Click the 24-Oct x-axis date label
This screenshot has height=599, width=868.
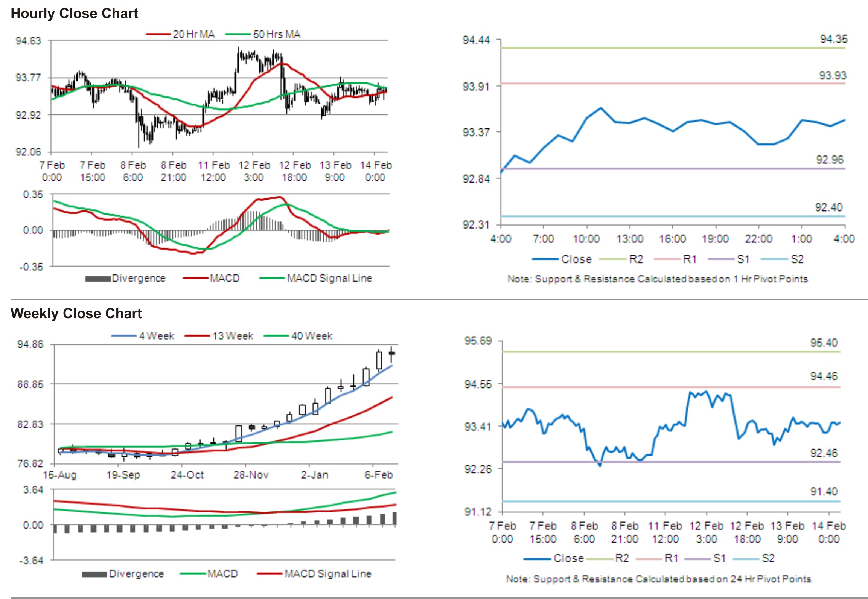(x=187, y=475)
